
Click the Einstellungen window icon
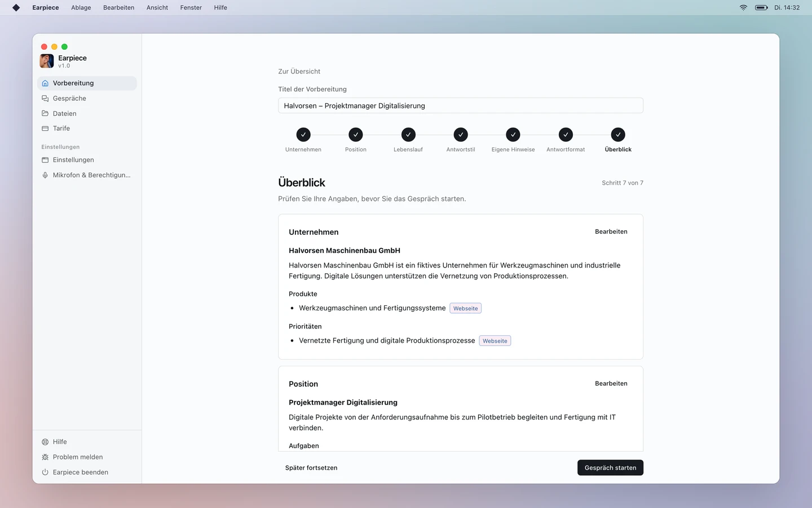pos(45,160)
